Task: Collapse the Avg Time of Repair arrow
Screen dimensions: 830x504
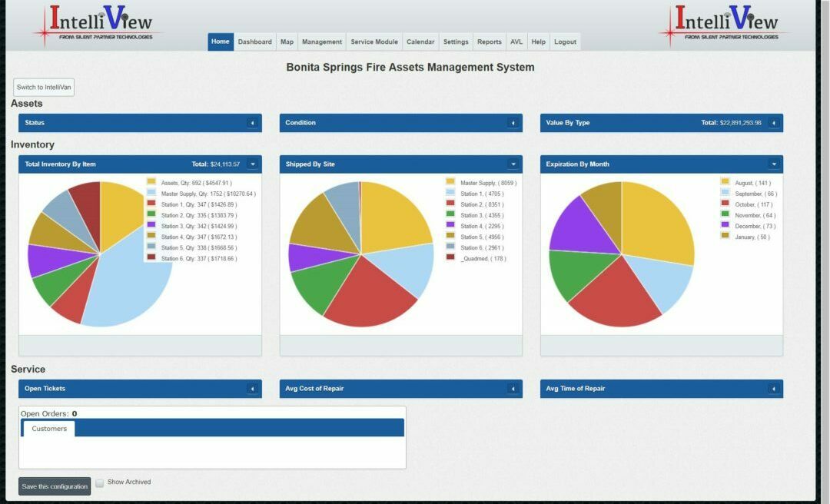Action: [774, 389]
